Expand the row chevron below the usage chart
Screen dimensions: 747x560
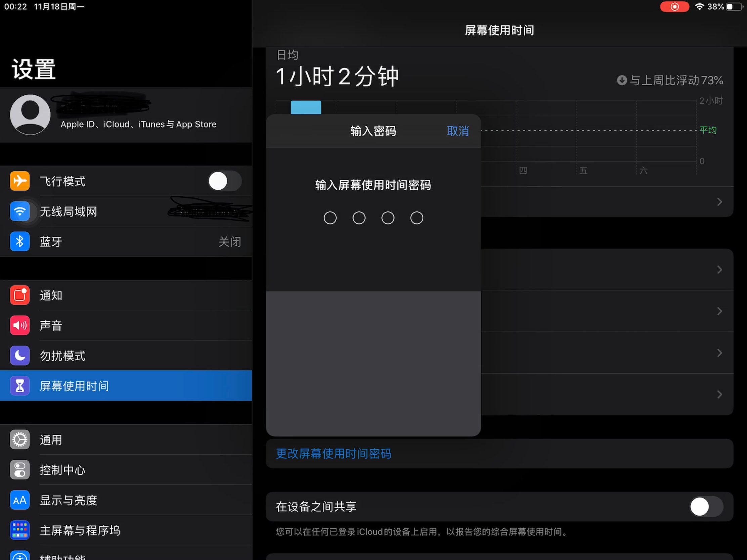click(719, 202)
